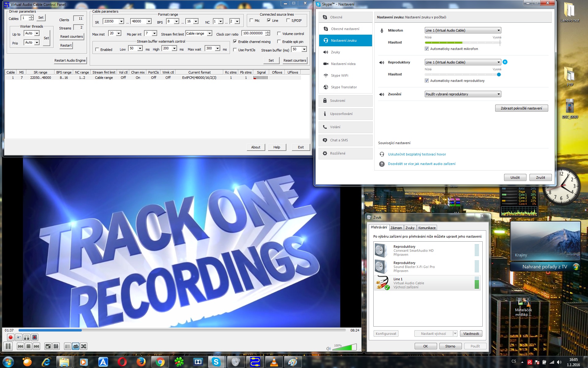Viewport: 588px width, 368px height.
Task: Open the Reproduktory device dropdown
Action: (463, 62)
